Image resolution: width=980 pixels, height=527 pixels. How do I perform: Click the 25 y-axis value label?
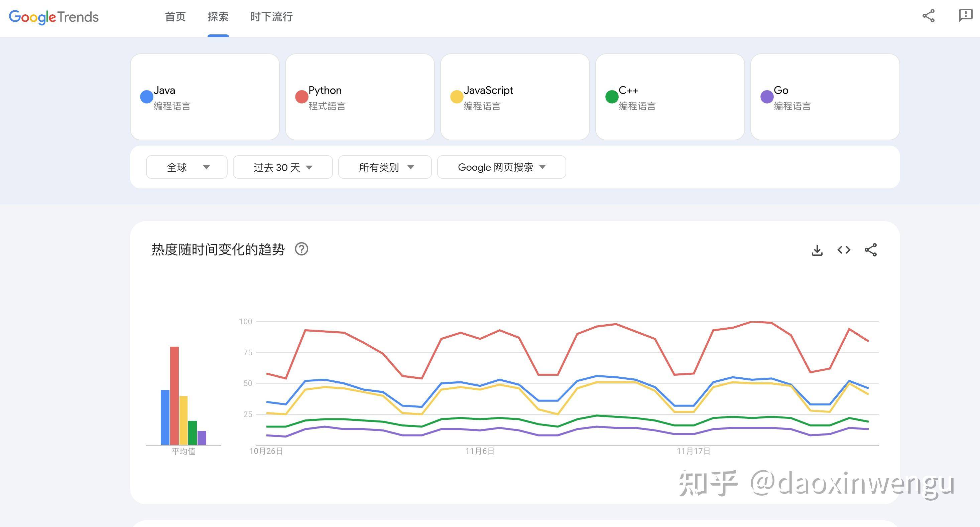tap(248, 414)
